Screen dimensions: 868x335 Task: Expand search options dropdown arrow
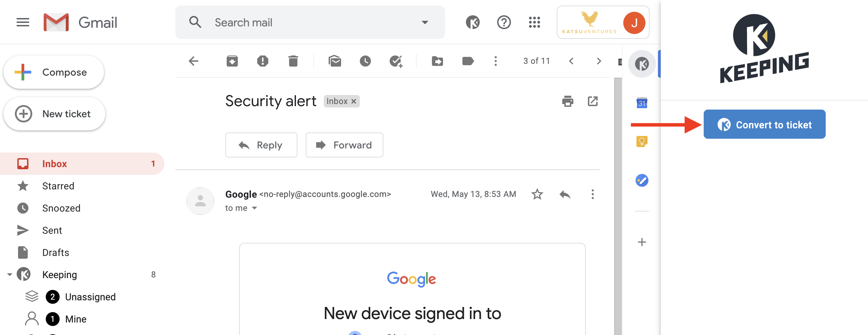[425, 23]
